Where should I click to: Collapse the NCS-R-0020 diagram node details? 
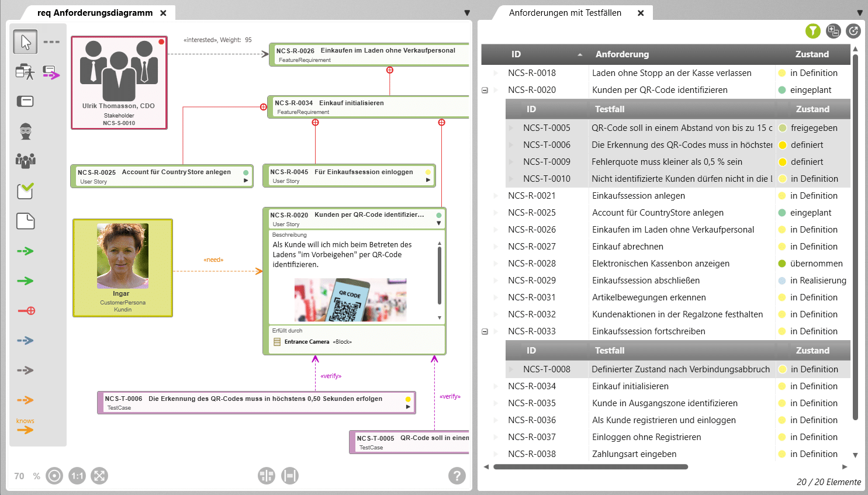pos(438,223)
